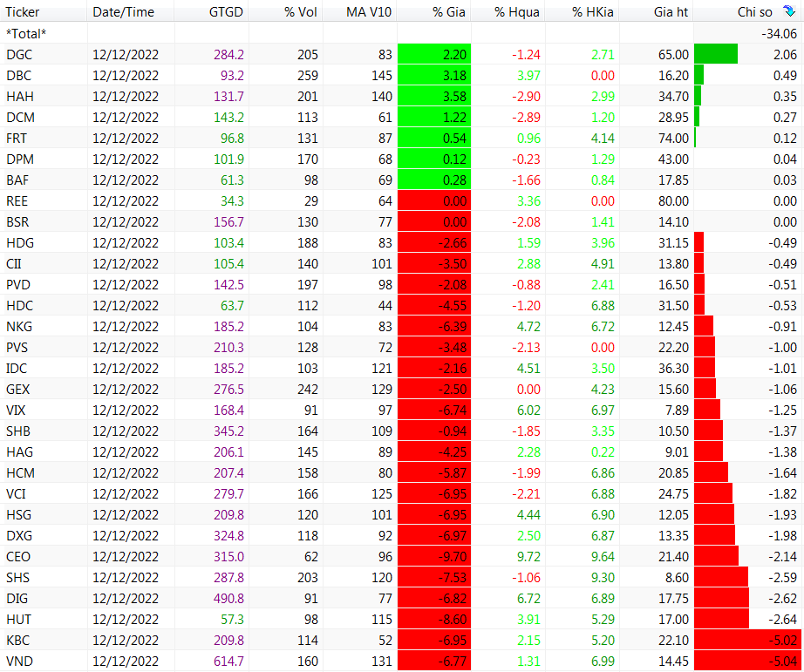The width and height of the screenshot is (804, 672).
Task: Select Gia ht value 65.00 for DGC
Action: click(674, 55)
